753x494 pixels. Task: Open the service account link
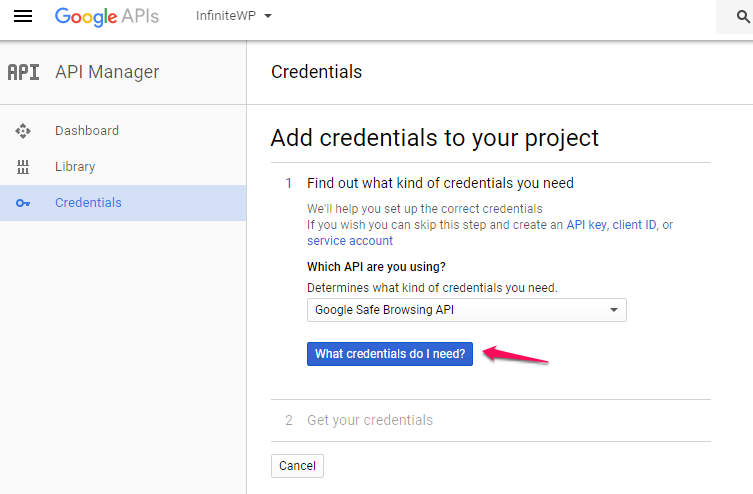(x=350, y=241)
